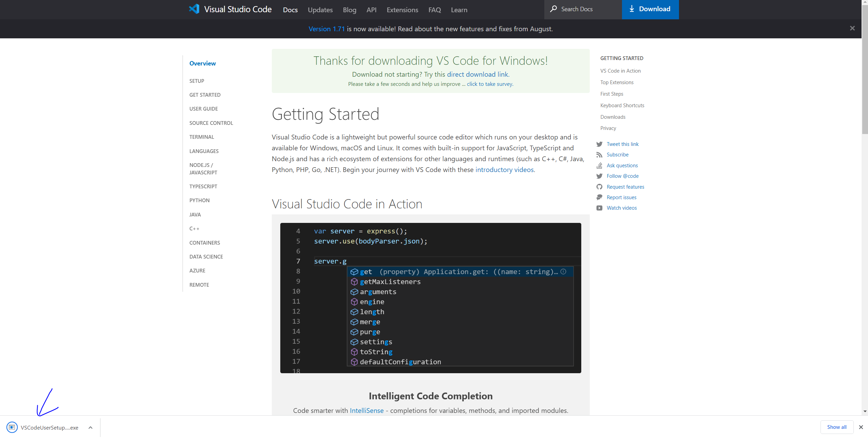
Task: Open the IntelliSense link
Action: (366, 411)
